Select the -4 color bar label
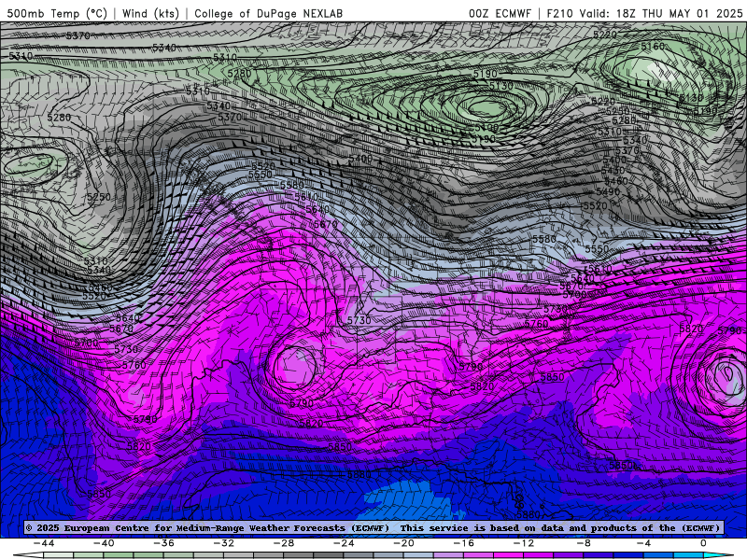 click(x=643, y=543)
